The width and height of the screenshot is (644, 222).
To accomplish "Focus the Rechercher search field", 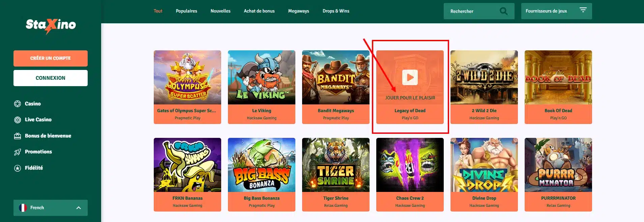I will click(x=472, y=11).
